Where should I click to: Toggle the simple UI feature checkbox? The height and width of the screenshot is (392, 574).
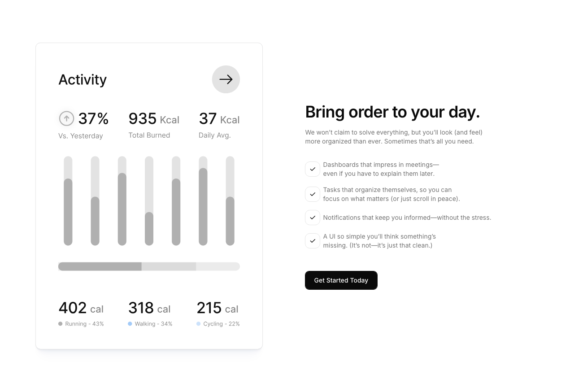coord(313,241)
